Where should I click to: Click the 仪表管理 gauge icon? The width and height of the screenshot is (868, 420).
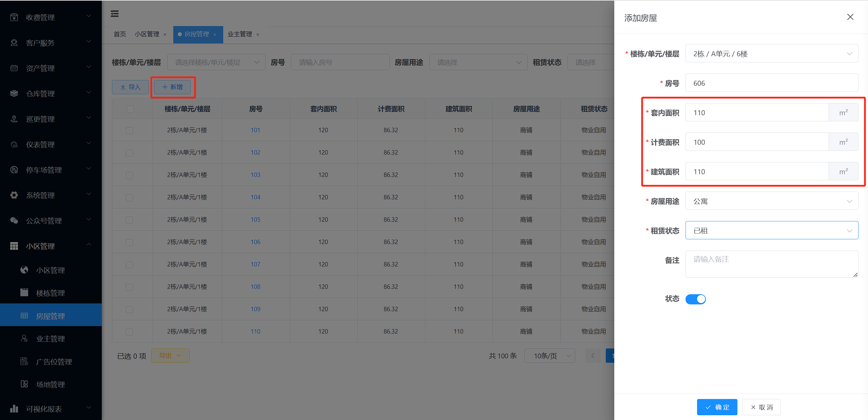click(x=14, y=144)
